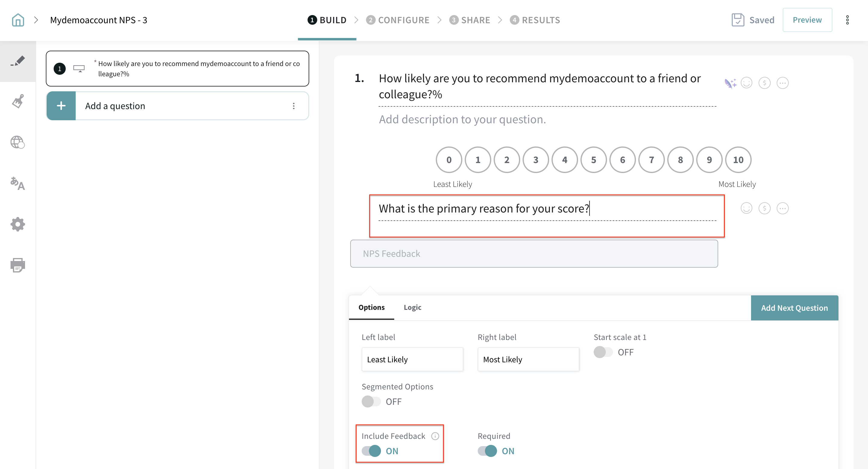Viewport: 868px width, 469px height.
Task: Enable the Start scale at 1 toggle
Action: pos(603,352)
